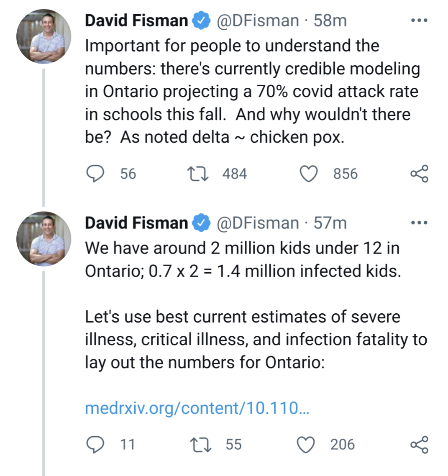Open more options on the 57m tweet
448x476 pixels.
coord(419,223)
